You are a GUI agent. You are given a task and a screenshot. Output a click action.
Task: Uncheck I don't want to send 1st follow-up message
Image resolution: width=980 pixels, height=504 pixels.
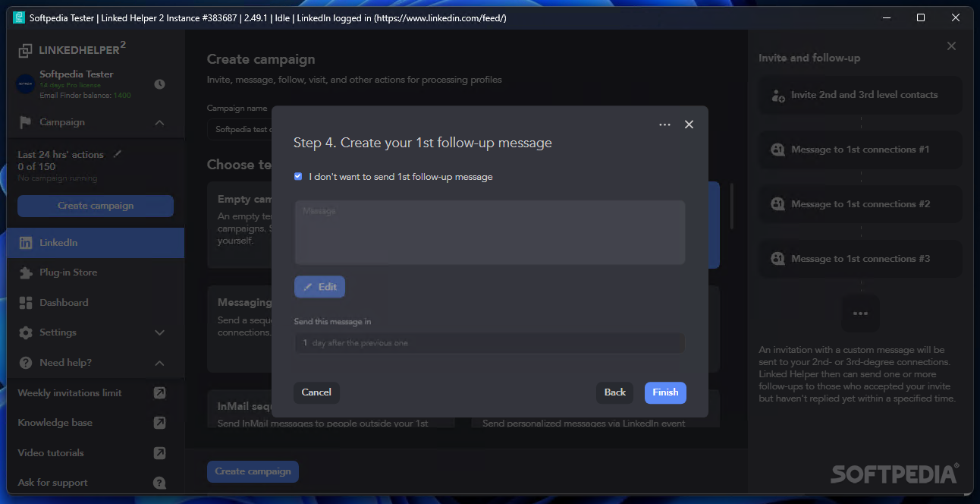[x=298, y=177]
